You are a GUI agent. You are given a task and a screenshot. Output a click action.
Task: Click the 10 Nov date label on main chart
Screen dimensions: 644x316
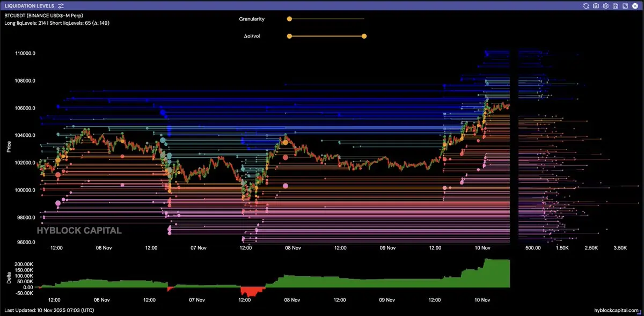(x=483, y=248)
